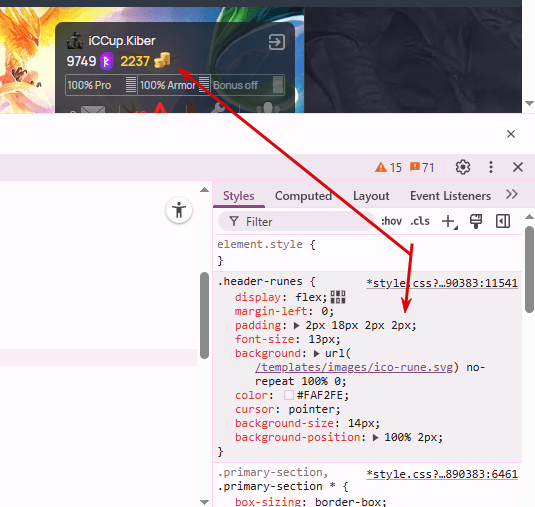Click the page scroll down arrow near banner
The width and height of the screenshot is (535, 507).
click(529, 103)
